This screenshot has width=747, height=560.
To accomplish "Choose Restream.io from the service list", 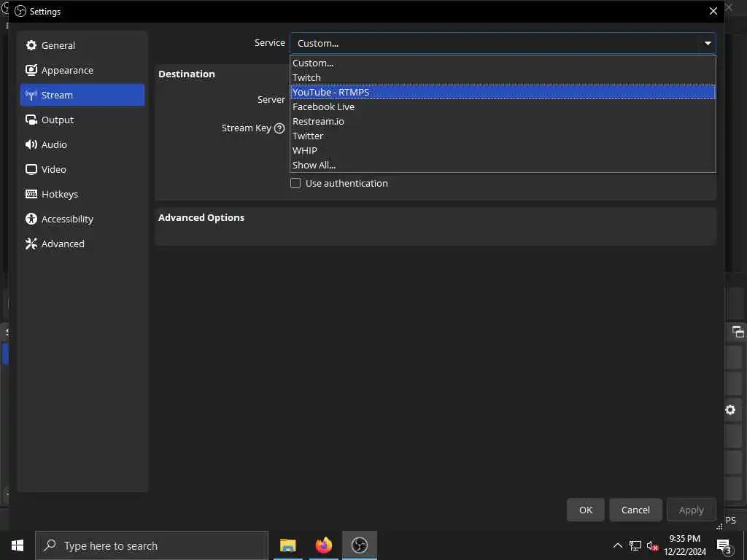I will (503, 121).
